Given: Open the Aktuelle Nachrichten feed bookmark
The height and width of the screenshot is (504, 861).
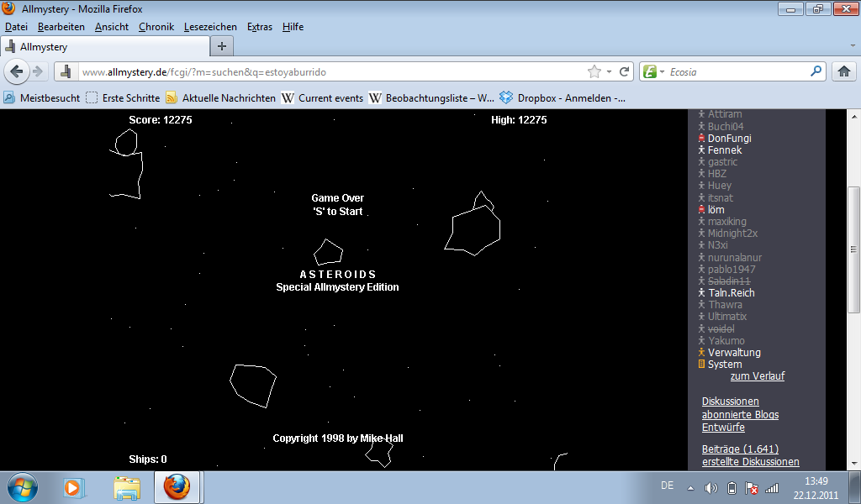Looking at the screenshot, I should [x=221, y=98].
